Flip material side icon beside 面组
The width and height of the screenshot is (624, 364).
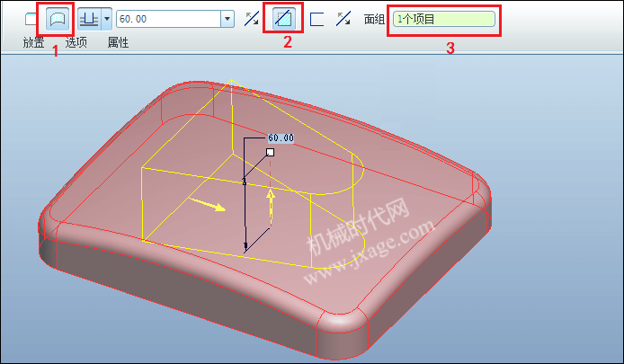(343, 19)
